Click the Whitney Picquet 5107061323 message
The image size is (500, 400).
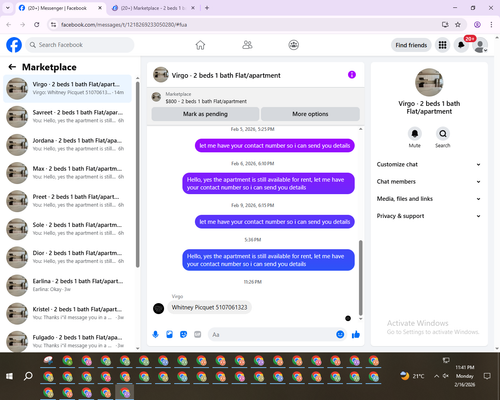[x=209, y=307]
